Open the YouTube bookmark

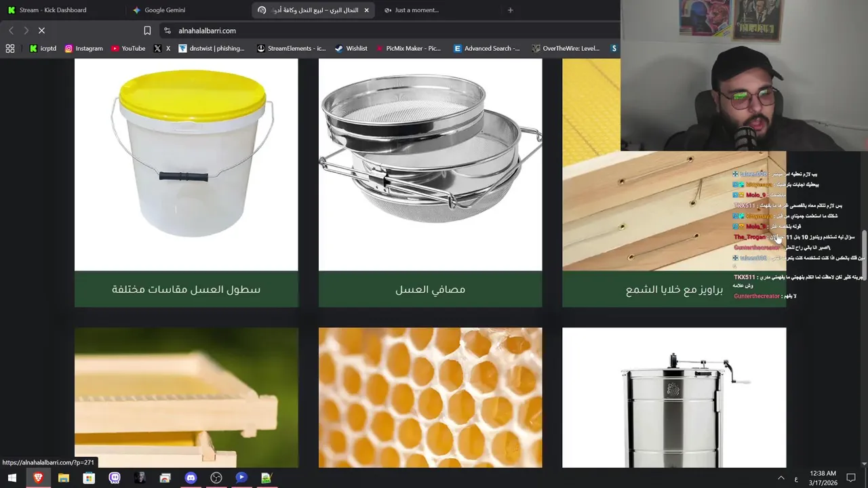128,48
